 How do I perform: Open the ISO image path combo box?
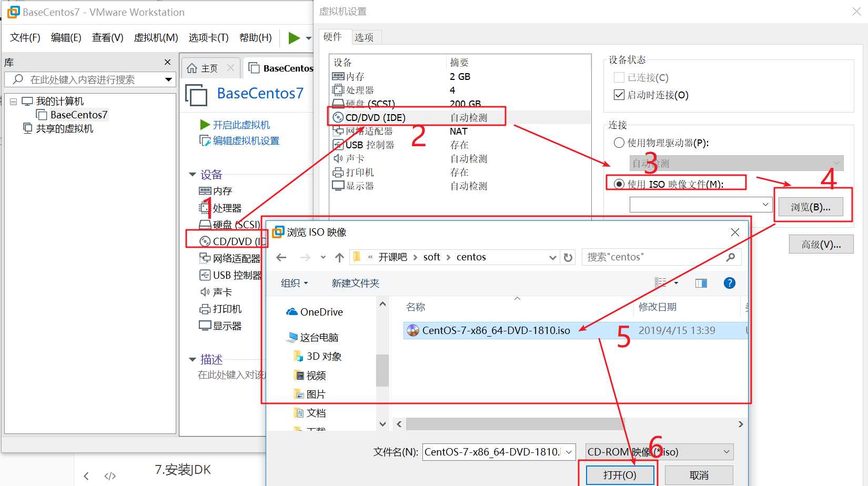701,204
